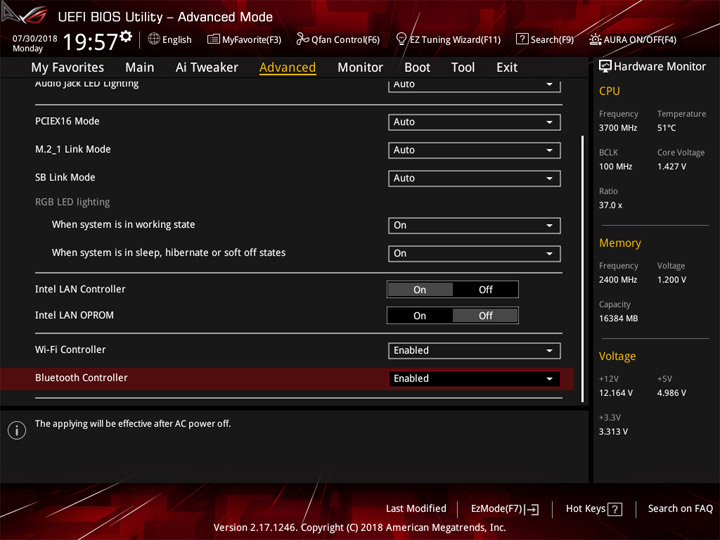Change language from English
This screenshot has width=720, height=540.
[x=177, y=40]
